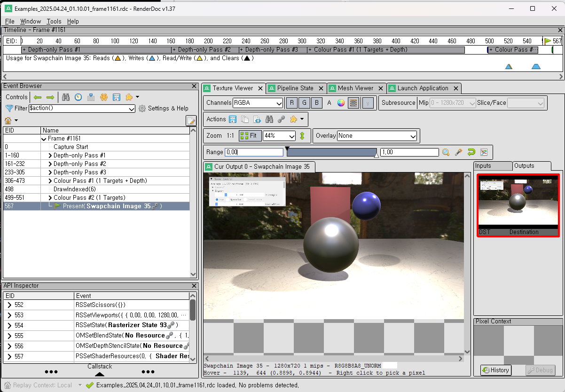Go to the previous event with the left green arrow
The width and height of the screenshot is (565, 392).
[x=38, y=97]
